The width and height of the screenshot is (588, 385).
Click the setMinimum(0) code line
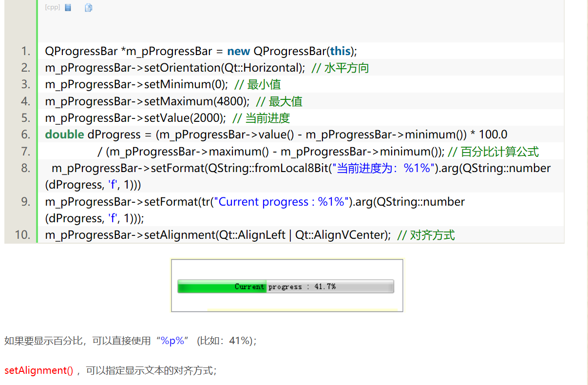(163, 84)
